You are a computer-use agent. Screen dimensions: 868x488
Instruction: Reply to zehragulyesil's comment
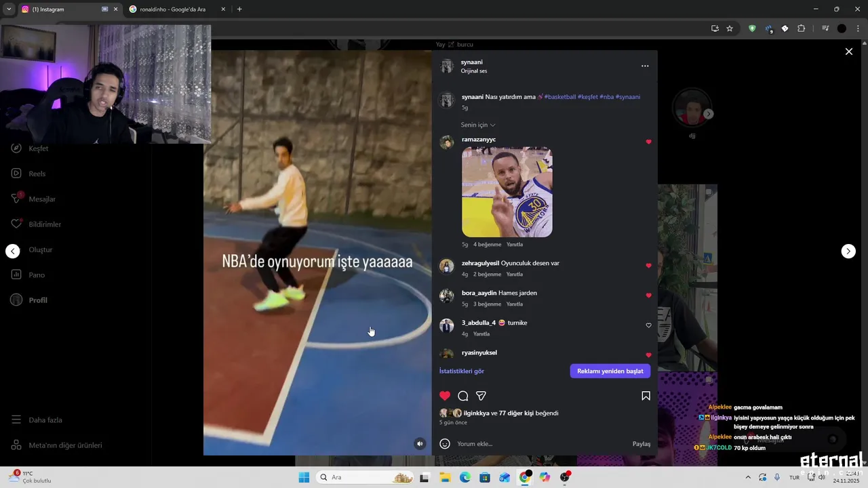(x=515, y=274)
